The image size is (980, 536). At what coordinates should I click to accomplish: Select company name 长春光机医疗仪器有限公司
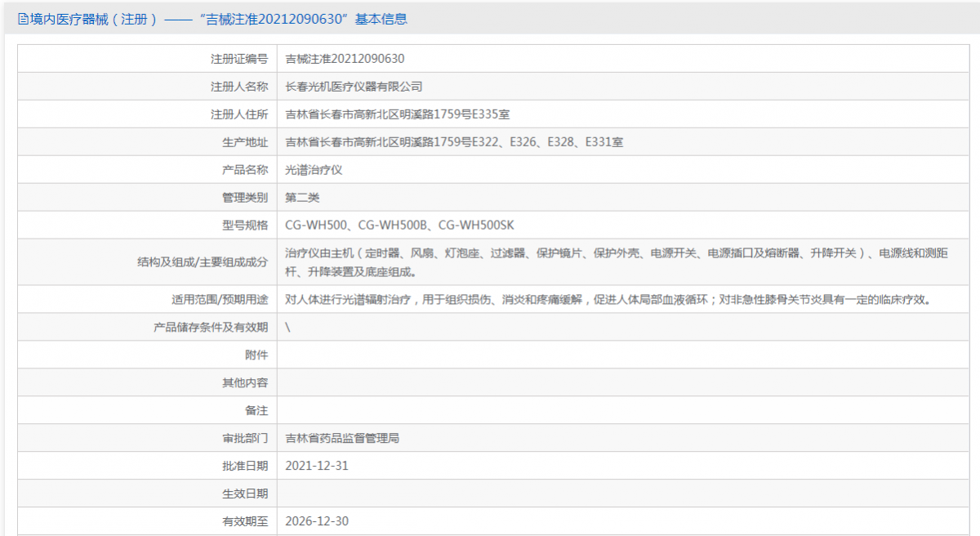(354, 87)
